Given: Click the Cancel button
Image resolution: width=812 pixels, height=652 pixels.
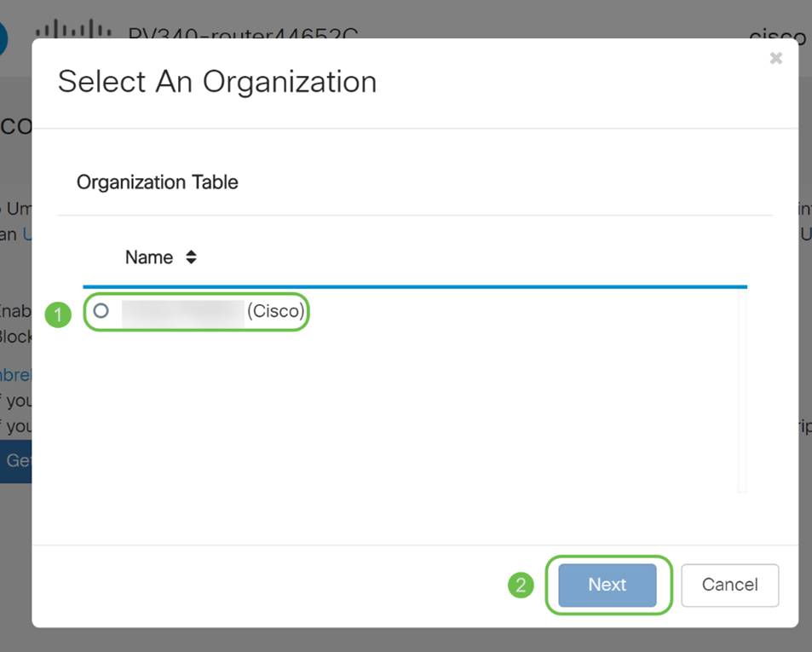Looking at the screenshot, I should [729, 585].
